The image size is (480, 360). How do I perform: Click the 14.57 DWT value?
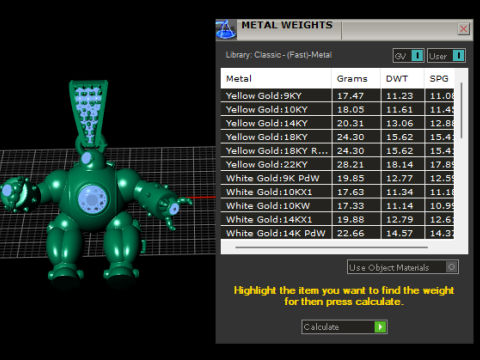coord(399,233)
